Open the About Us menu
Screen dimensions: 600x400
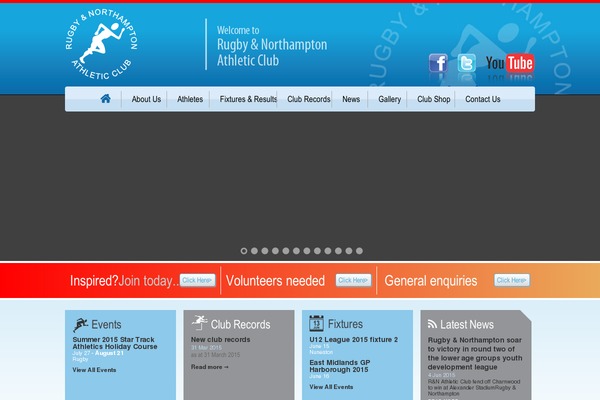point(146,99)
